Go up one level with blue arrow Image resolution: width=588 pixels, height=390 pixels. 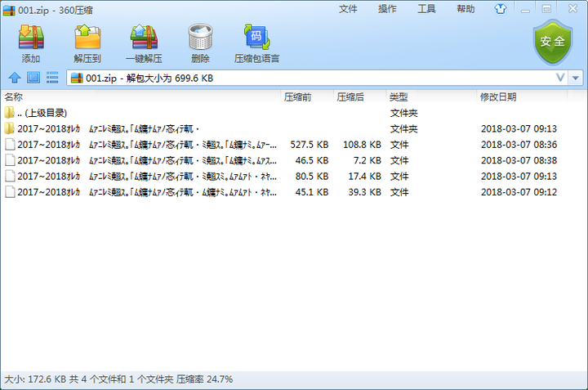pos(15,78)
